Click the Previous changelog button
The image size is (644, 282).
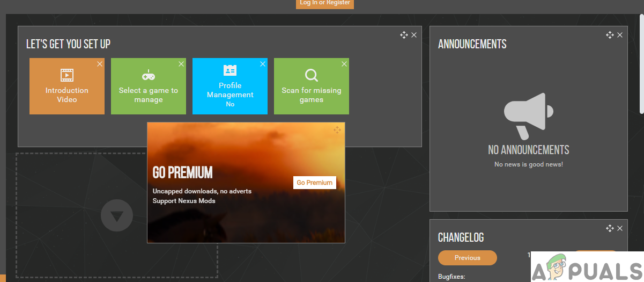[468, 258]
